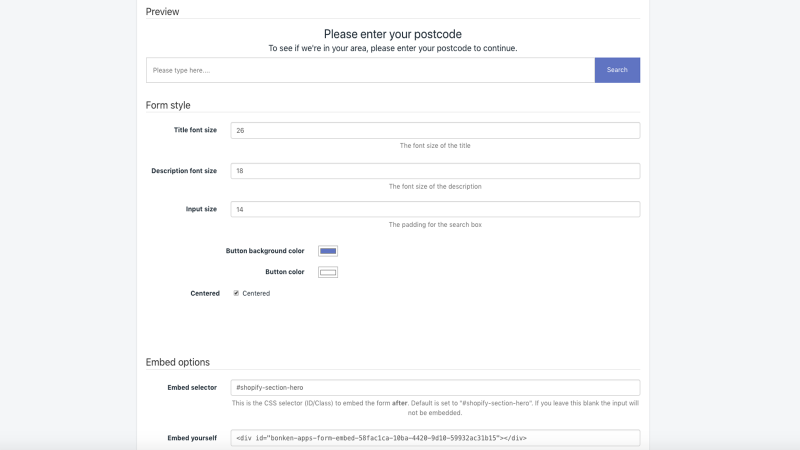Click the 'Please enter your postcode' title

point(393,34)
